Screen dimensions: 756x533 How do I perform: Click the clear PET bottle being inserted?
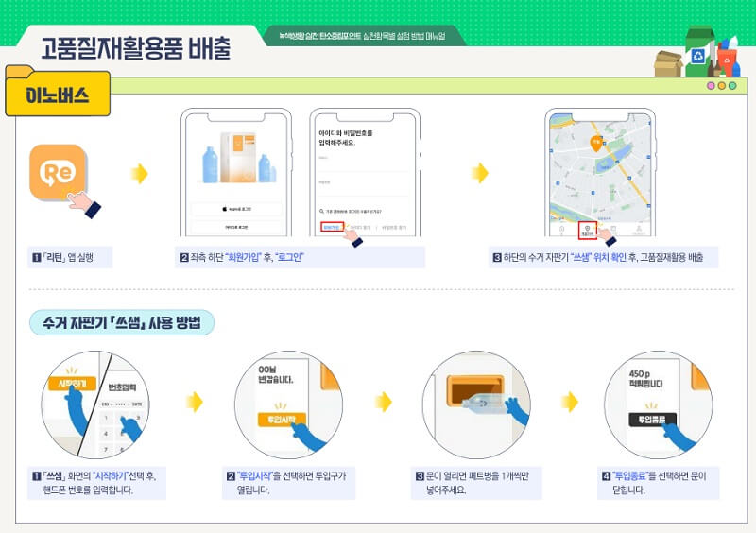point(484,403)
